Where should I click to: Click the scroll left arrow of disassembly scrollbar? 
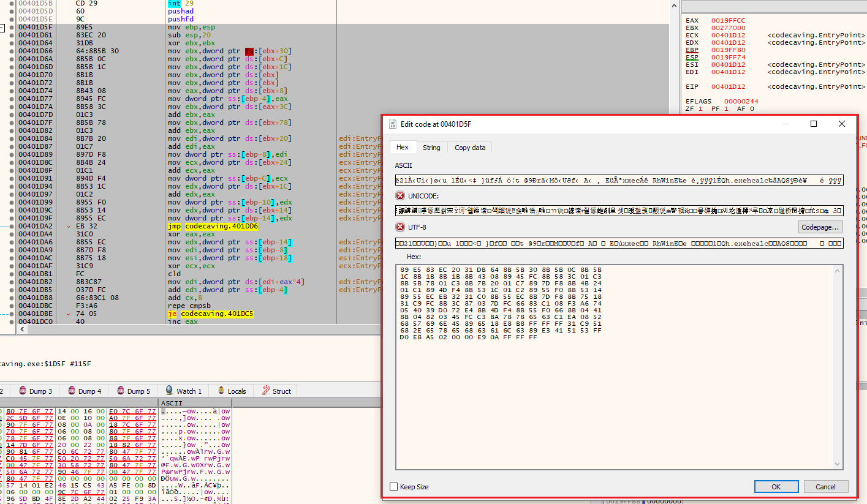[x=23, y=329]
